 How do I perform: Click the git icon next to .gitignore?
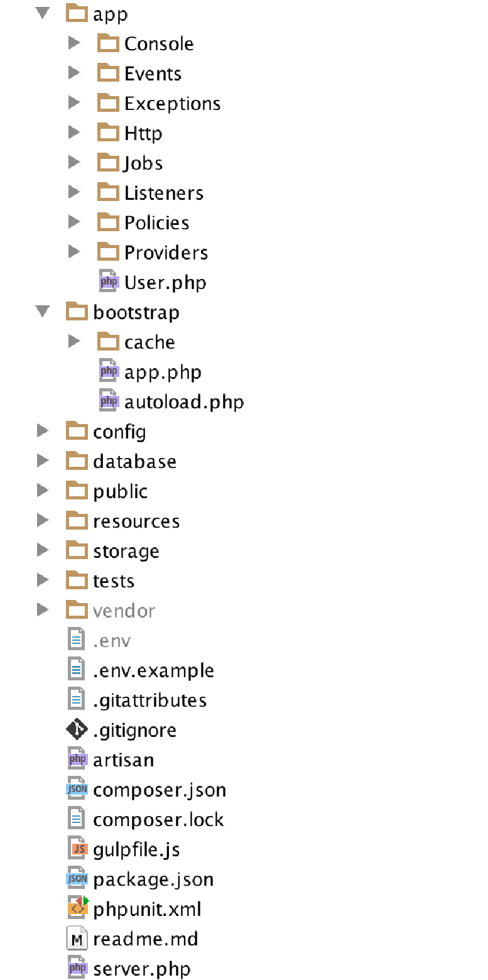(x=77, y=729)
